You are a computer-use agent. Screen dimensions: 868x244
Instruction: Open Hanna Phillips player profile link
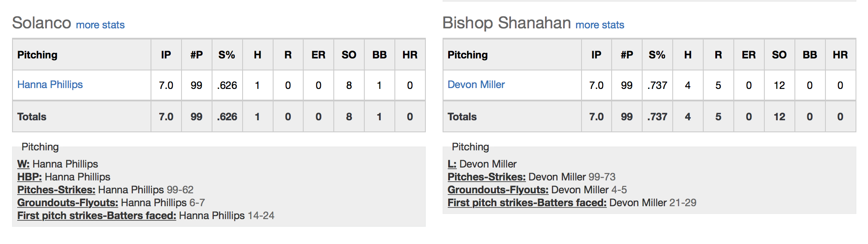[50, 85]
